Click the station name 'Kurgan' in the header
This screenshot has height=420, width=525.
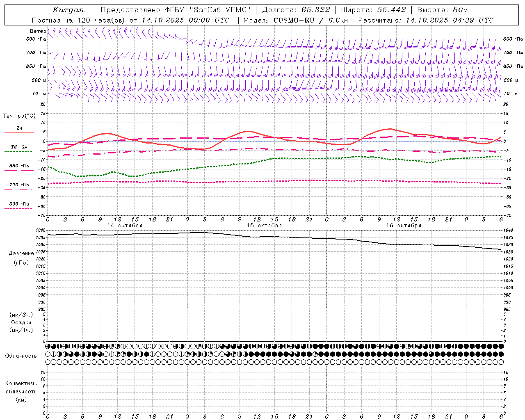point(68,10)
